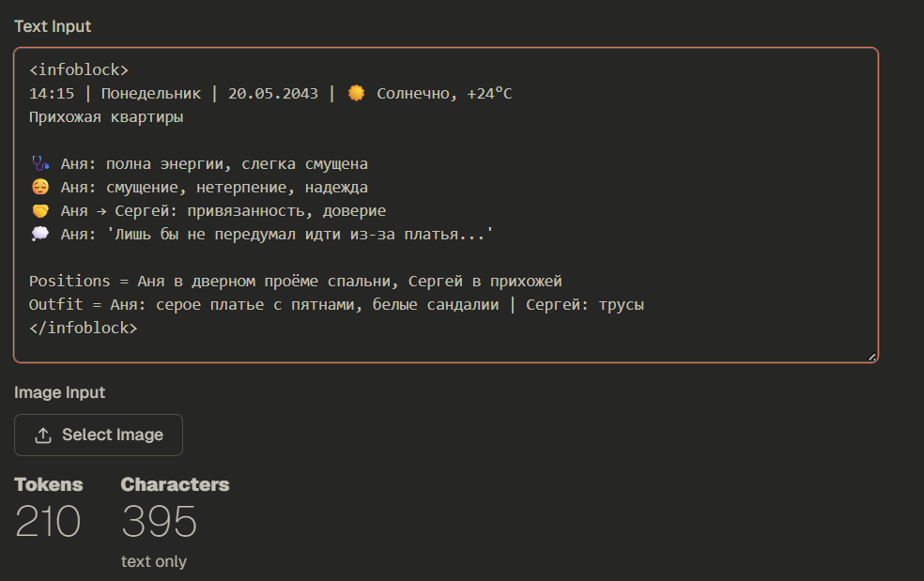Viewport: 924px width, 581px height.
Task: Click the Text Input label
Action: [53, 26]
